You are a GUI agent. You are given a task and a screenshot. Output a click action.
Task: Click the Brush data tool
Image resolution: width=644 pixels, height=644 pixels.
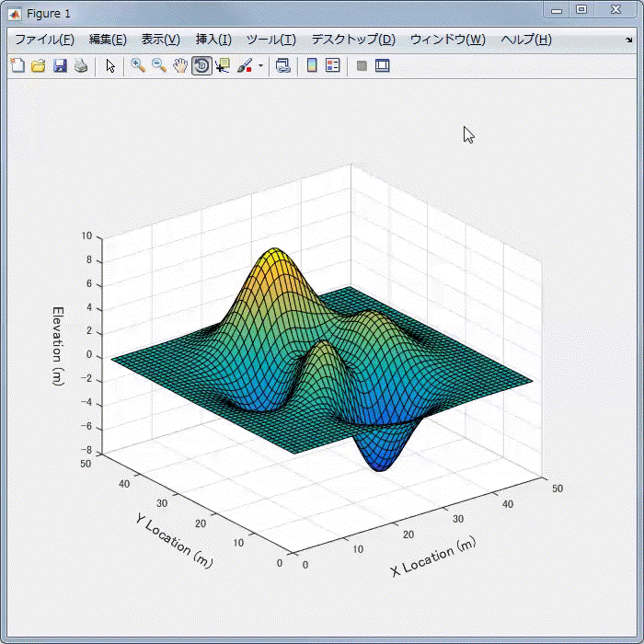245,66
